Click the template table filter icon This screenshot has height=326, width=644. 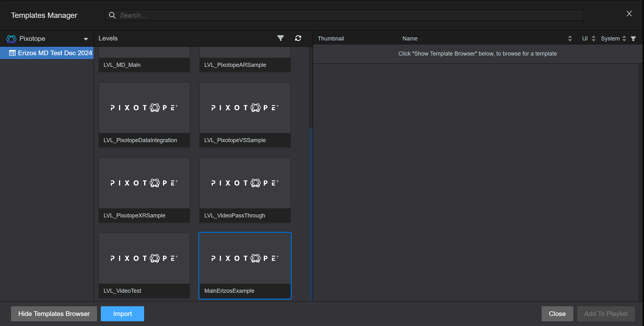[x=633, y=39]
